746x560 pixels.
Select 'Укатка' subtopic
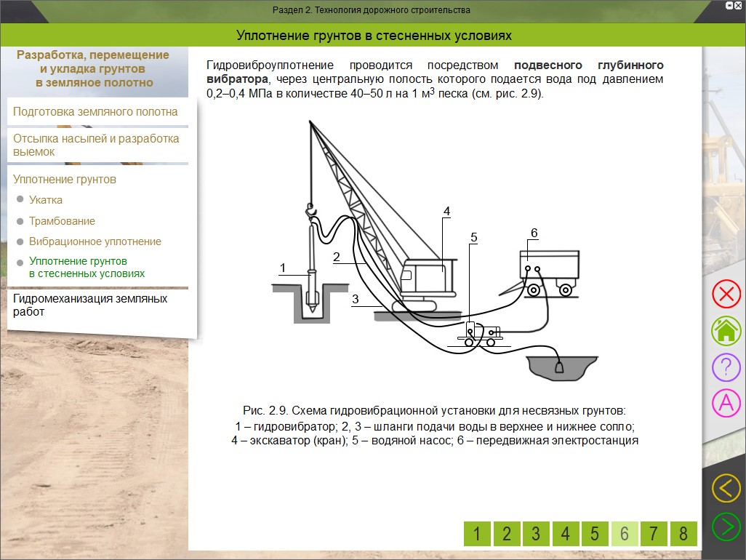tap(46, 200)
